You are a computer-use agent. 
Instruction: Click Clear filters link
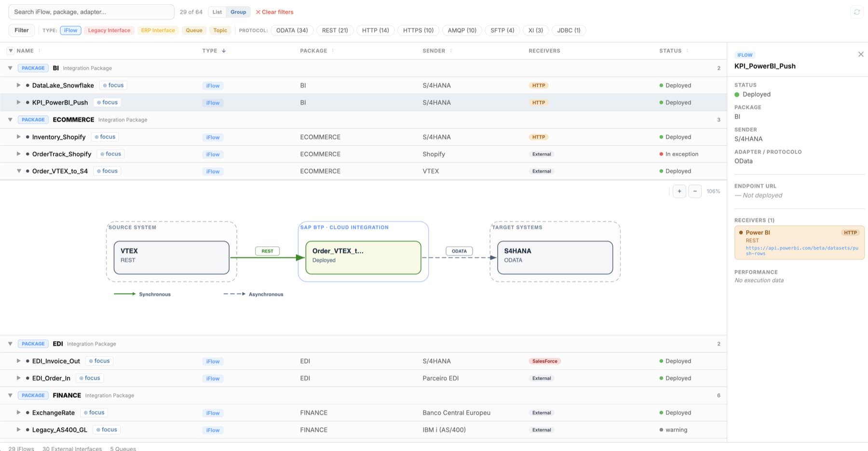(x=274, y=12)
